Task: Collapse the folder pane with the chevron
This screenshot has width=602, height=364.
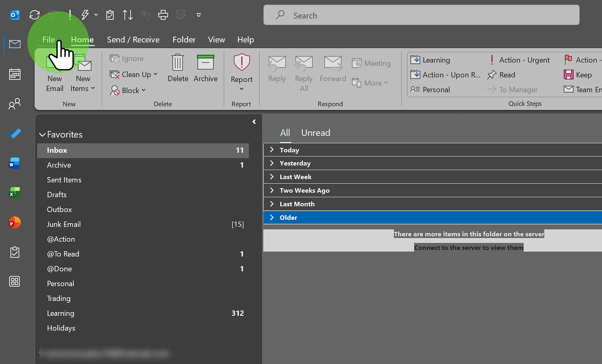Action: point(253,121)
